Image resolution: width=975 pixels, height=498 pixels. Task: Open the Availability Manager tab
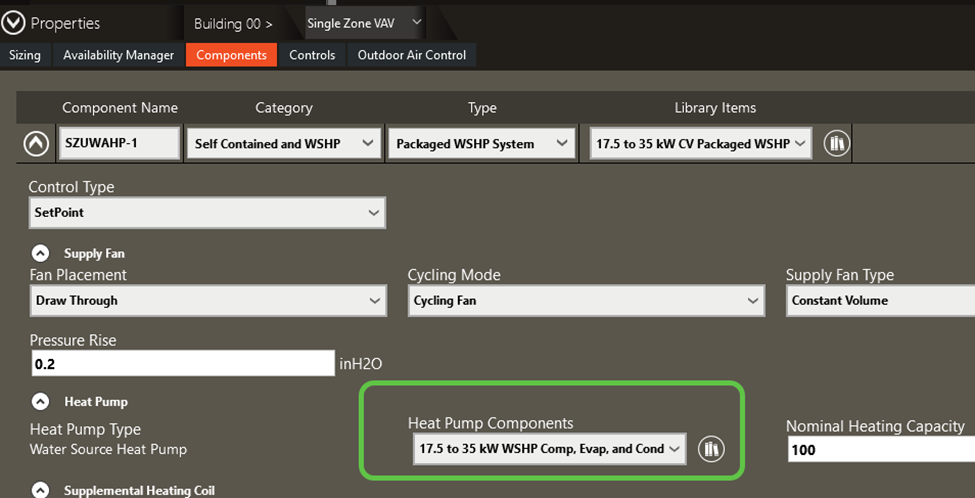tap(118, 55)
